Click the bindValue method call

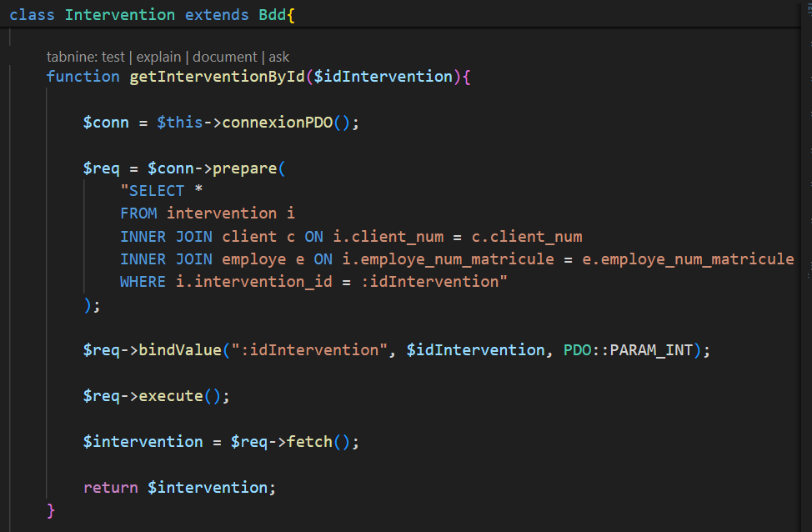[180, 350]
